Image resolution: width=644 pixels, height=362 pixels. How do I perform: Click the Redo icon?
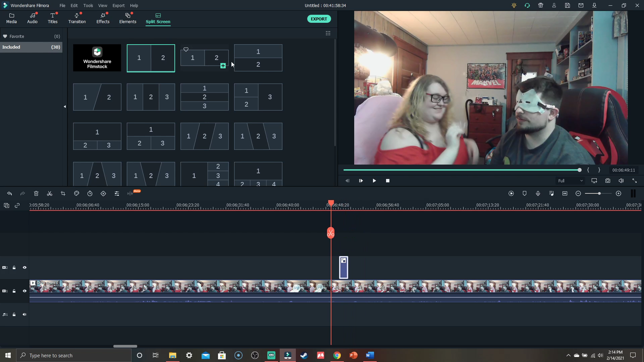(23, 193)
